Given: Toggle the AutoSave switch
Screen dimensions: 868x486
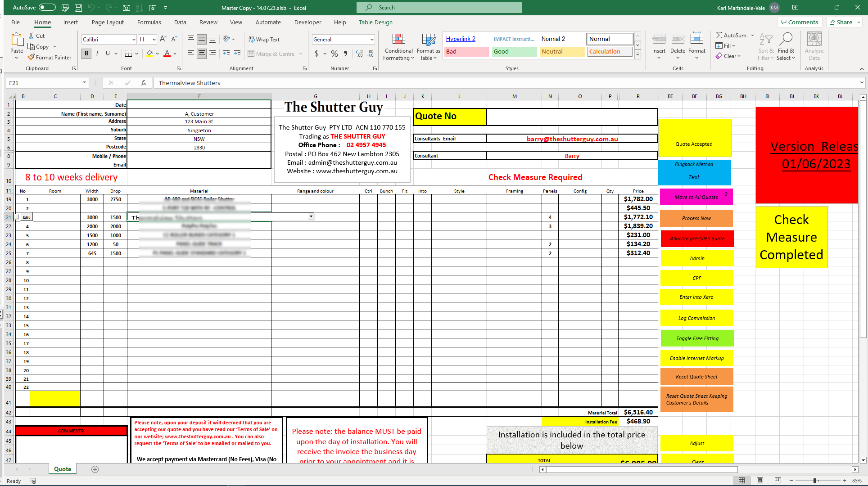Looking at the screenshot, I should click(47, 8).
